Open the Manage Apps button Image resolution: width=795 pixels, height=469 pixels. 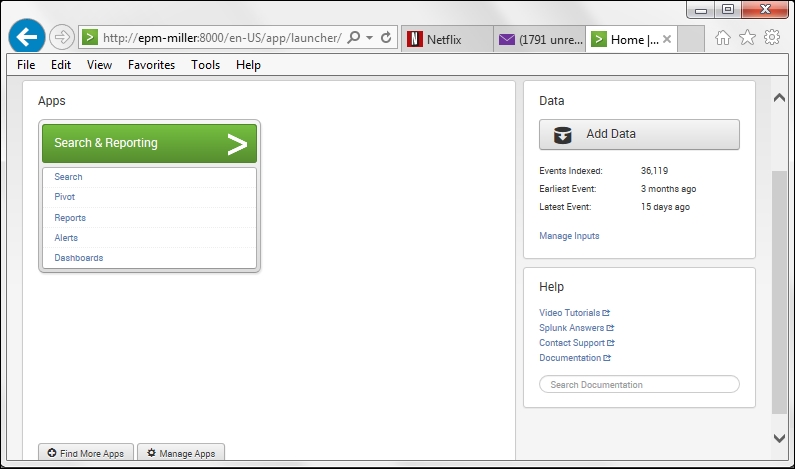coord(181,453)
